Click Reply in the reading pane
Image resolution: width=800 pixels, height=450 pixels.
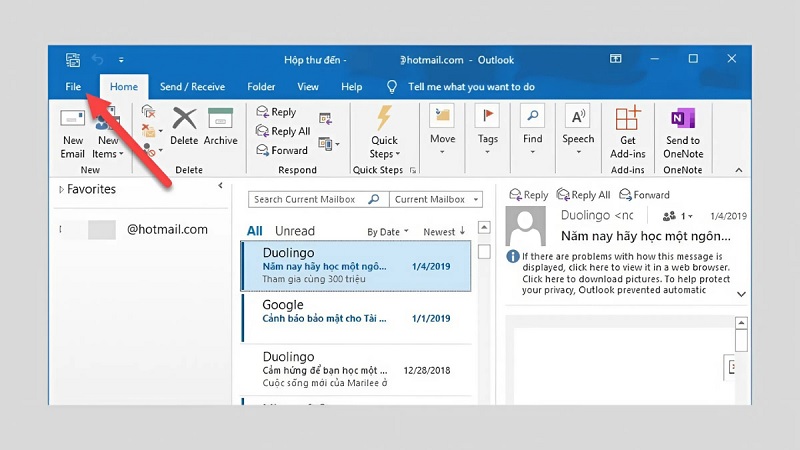[x=529, y=195]
